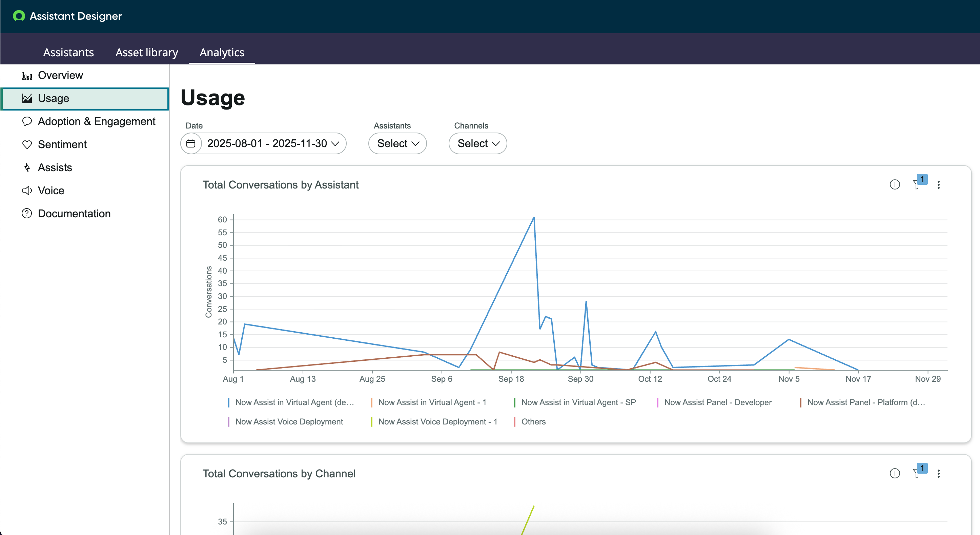Click the Conversations y-axis title
The image size is (980, 535).
208,292
